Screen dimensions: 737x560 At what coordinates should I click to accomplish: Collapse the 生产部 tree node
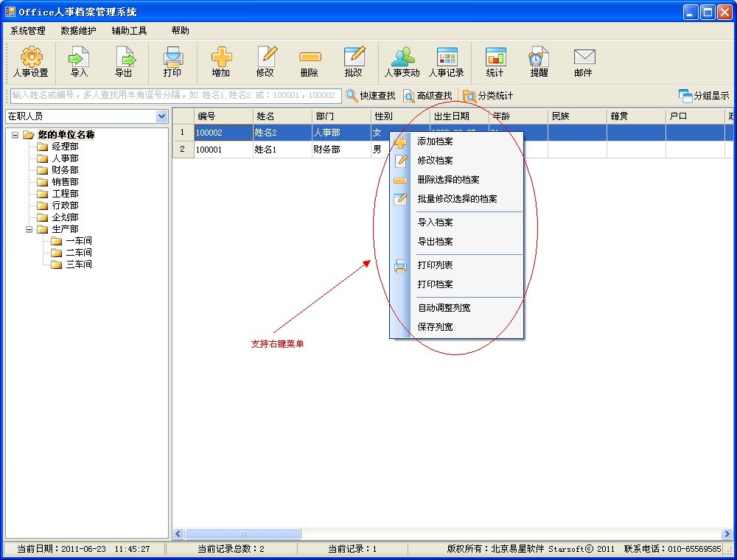(30, 229)
